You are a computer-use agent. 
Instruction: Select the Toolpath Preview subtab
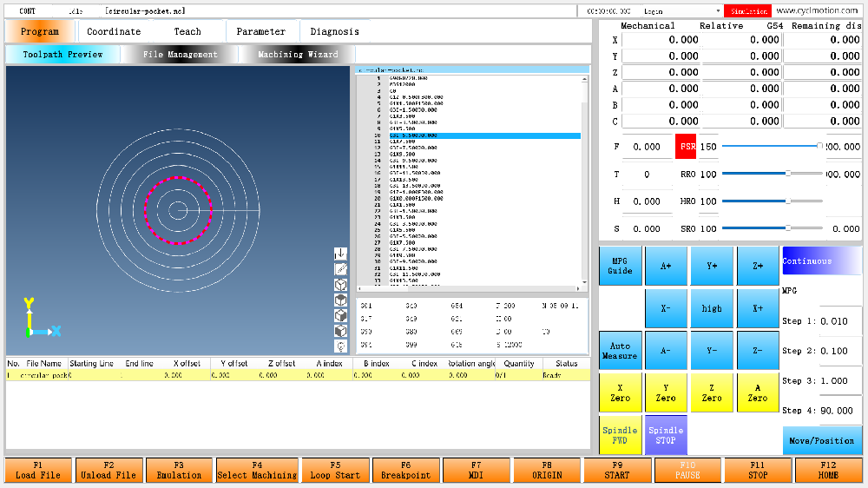[62, 55]
